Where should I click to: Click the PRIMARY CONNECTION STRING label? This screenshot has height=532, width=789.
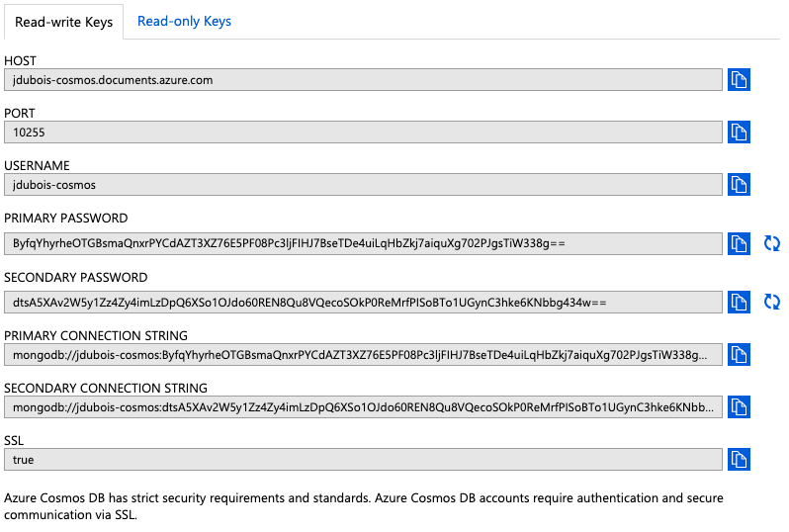[x=96, y=335]
